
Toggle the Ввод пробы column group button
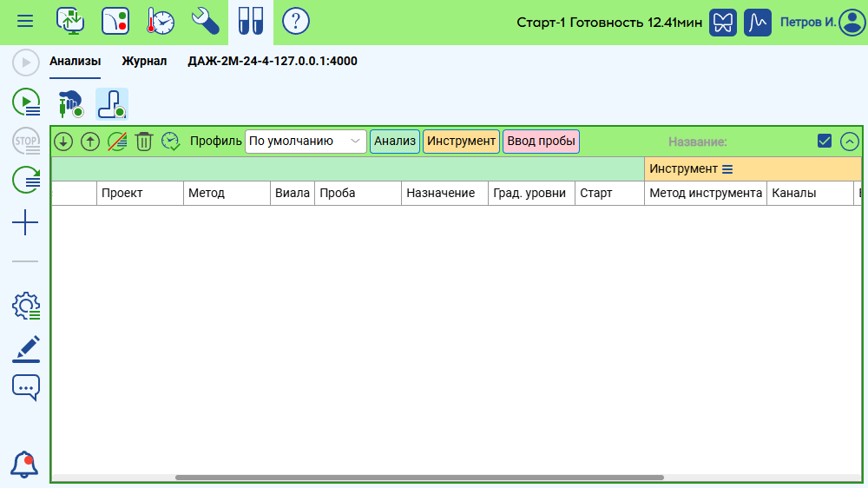tap(541, 142)
